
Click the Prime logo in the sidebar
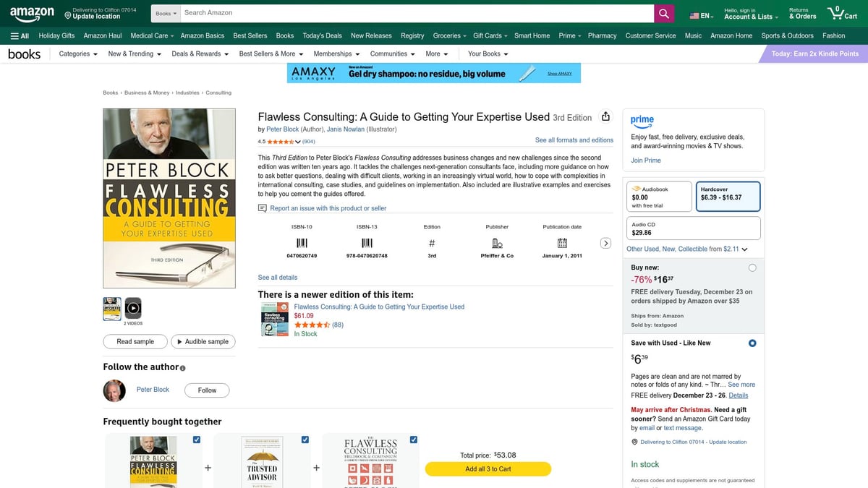coord(642,121)
